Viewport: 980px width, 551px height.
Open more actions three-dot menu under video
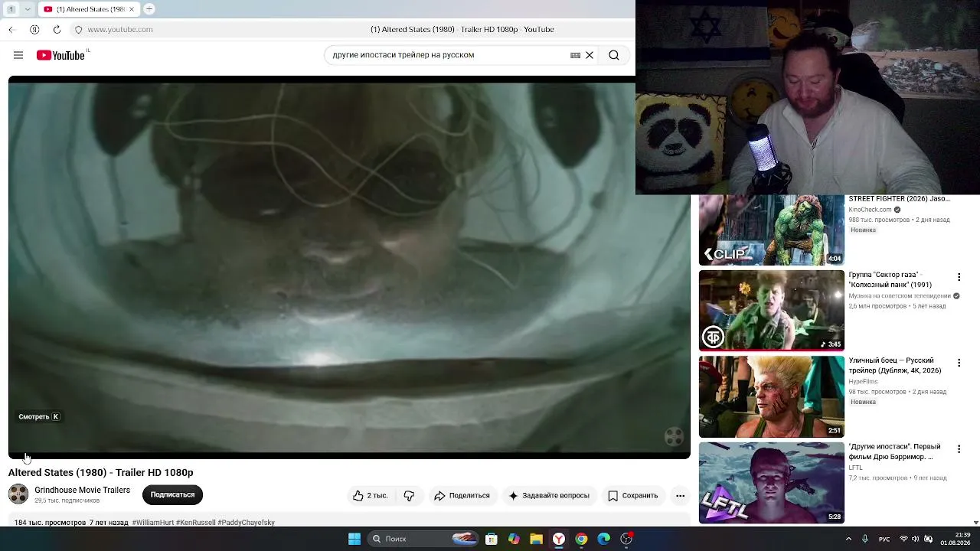680,496
